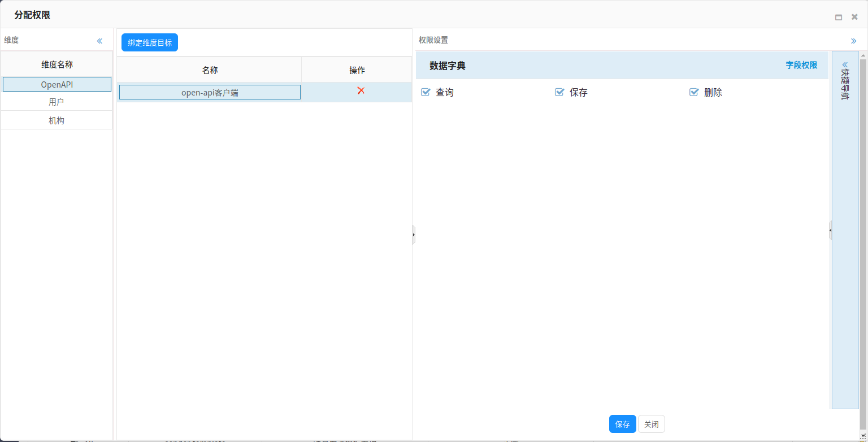Collapse the 维度 panel with double-chevron icon
This screenshot has width=868, height=442.
[x=99, y=41]
